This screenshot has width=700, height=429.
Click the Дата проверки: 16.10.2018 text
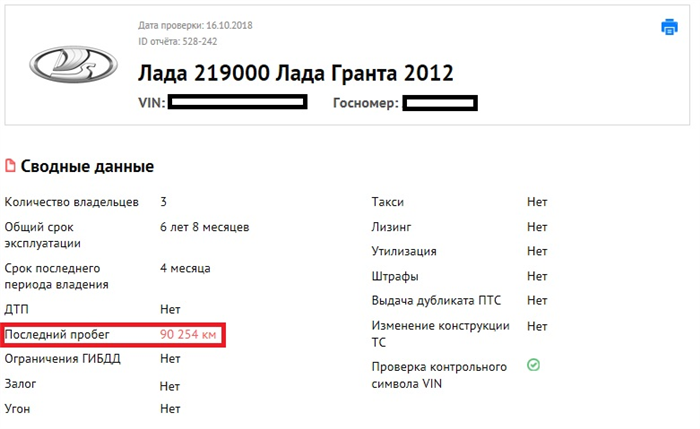pyautogui.click(x=195, y=25)
